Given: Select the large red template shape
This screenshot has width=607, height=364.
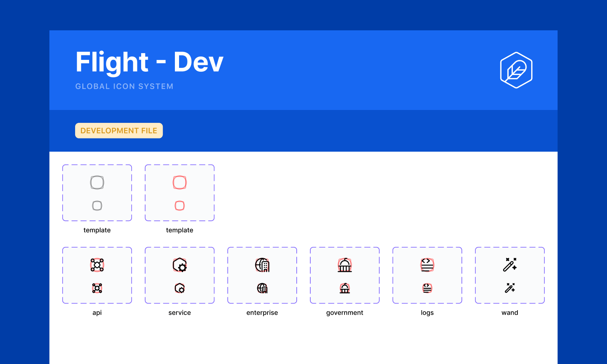Looking at the screenshot, I should click(180, 182).
